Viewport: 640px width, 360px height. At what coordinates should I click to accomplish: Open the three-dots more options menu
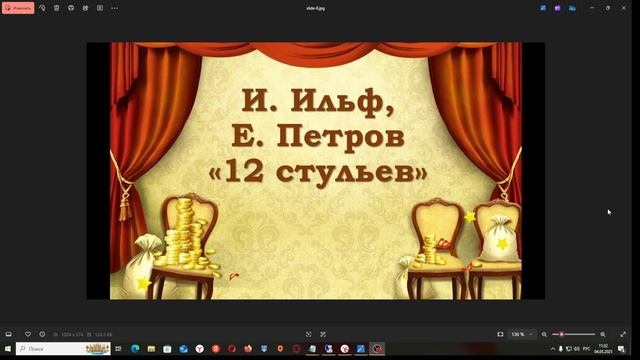click(x=114, y=8)
